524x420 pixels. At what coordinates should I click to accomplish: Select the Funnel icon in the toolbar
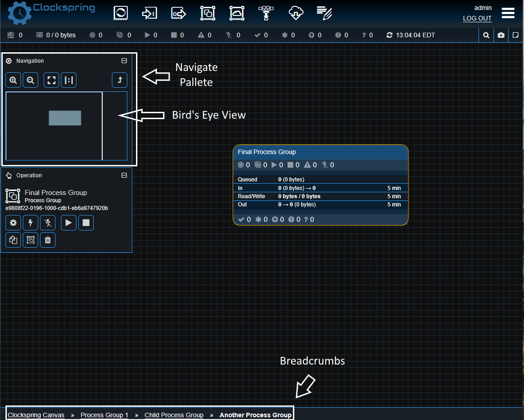click(x=266, y=13)
